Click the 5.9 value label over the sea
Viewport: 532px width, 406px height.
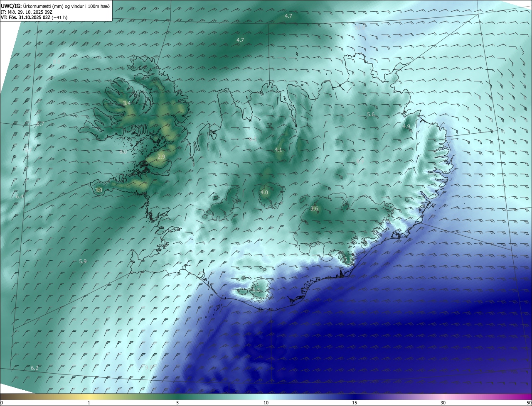(83, 261)
